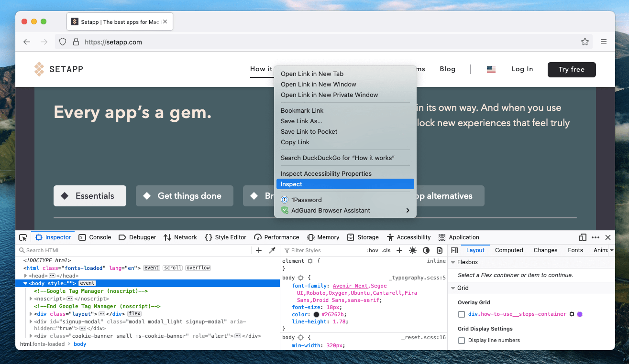Collapse the Flexbox section
The width and height of the screenshot is (629, 364).
click(x=452, y=262)
